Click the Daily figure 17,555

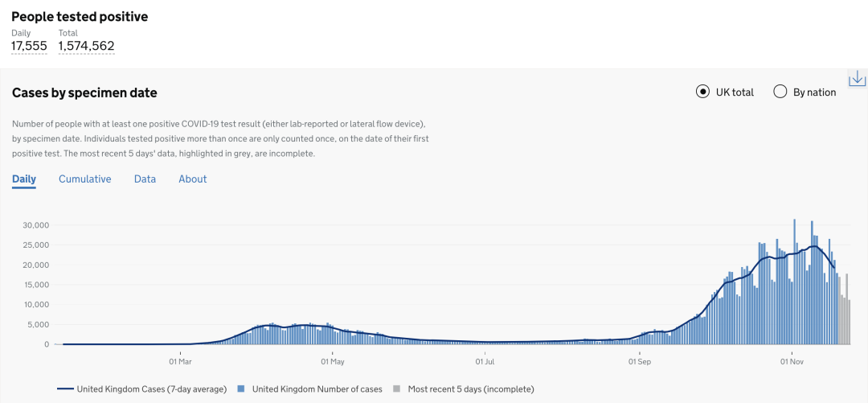click(x=30, y=46)
